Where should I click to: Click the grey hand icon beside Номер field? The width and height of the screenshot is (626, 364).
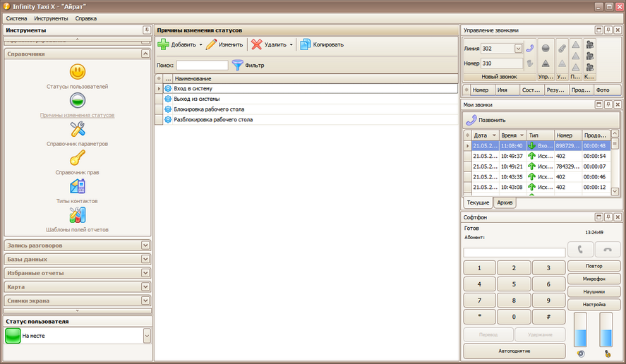tap(530, 63)
